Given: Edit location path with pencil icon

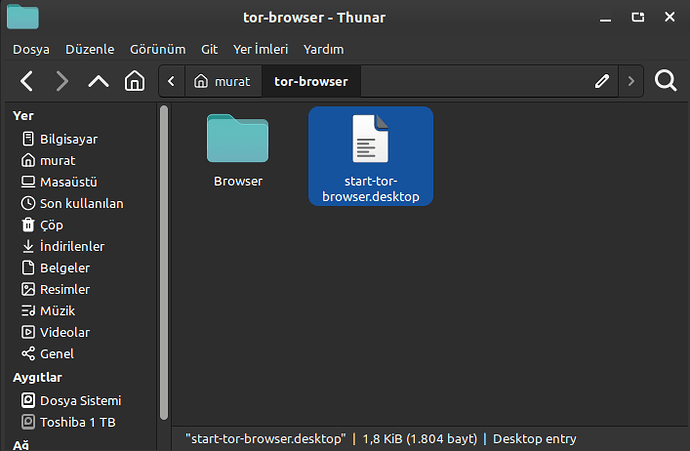Looking at the screenshot, I should click(x=602, y=81).
